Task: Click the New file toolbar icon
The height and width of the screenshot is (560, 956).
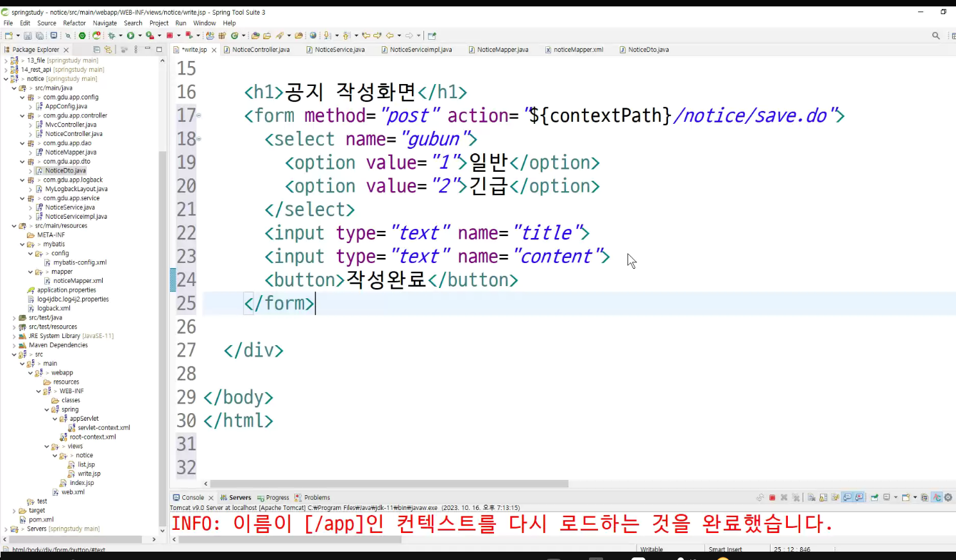Action: (x=8, y=35)
